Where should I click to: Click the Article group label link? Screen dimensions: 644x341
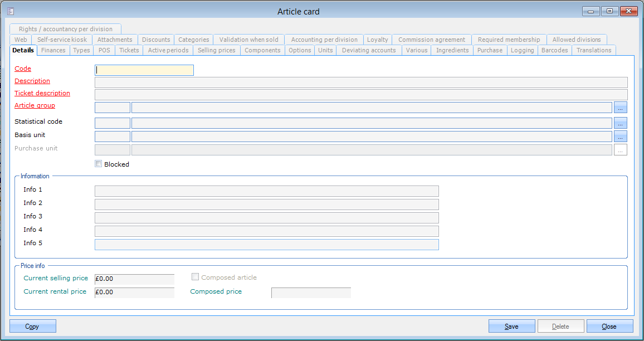pyautogui.click(x=35, y=106)
